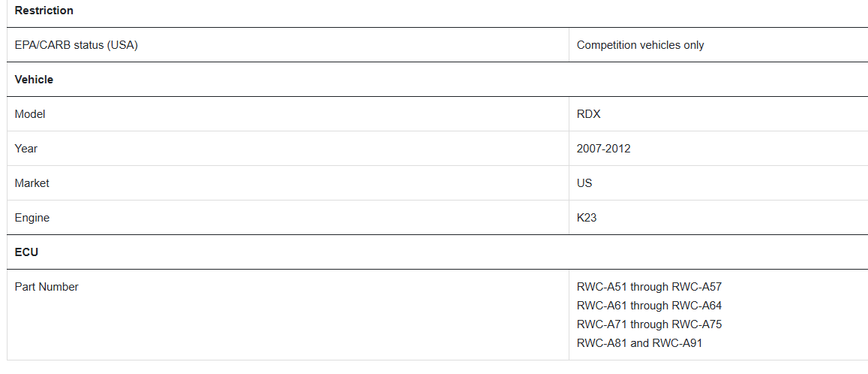Viewport: 868px width, 374px height.
Task: Click RWC-A51 through RWC-A57 text
Action: (650, 287)
